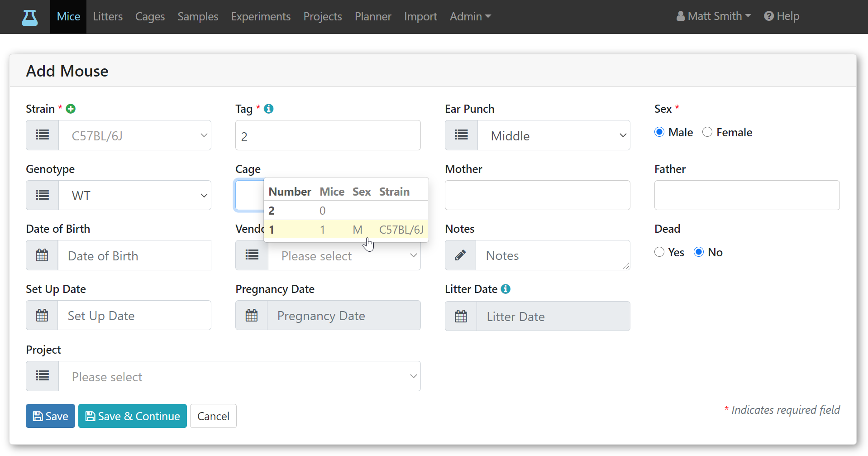Open the Ear Punch Middle dropdown

coord(554,135)
